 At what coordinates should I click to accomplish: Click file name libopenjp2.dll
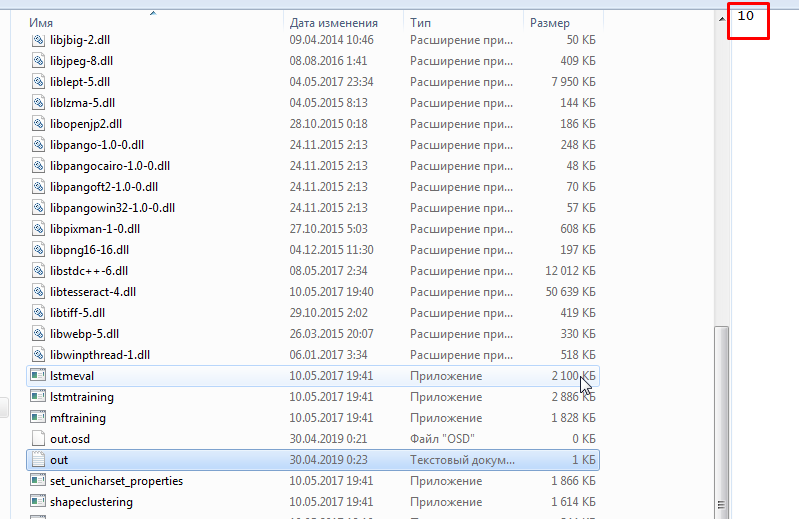pyautogui.click(x=86, y=124)
